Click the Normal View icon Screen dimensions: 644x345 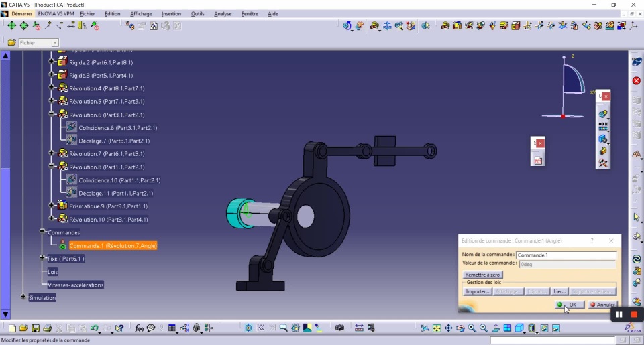click(496, 328)
